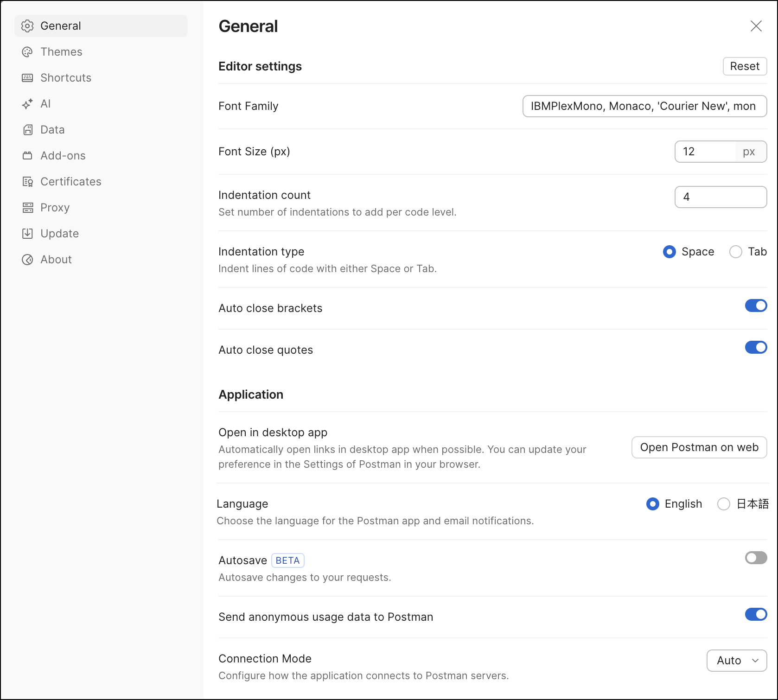Click the Font Family text field
778x700 pixels.
pos(644,106)
